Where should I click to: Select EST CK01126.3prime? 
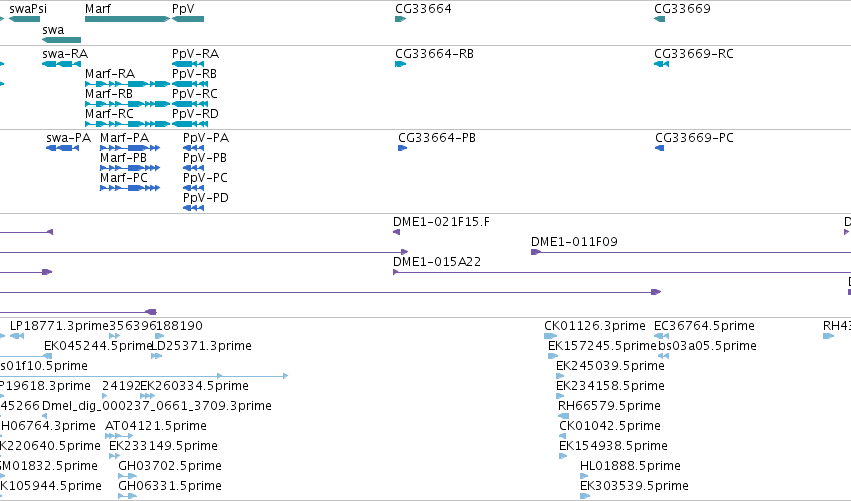(x=550, y=337)
